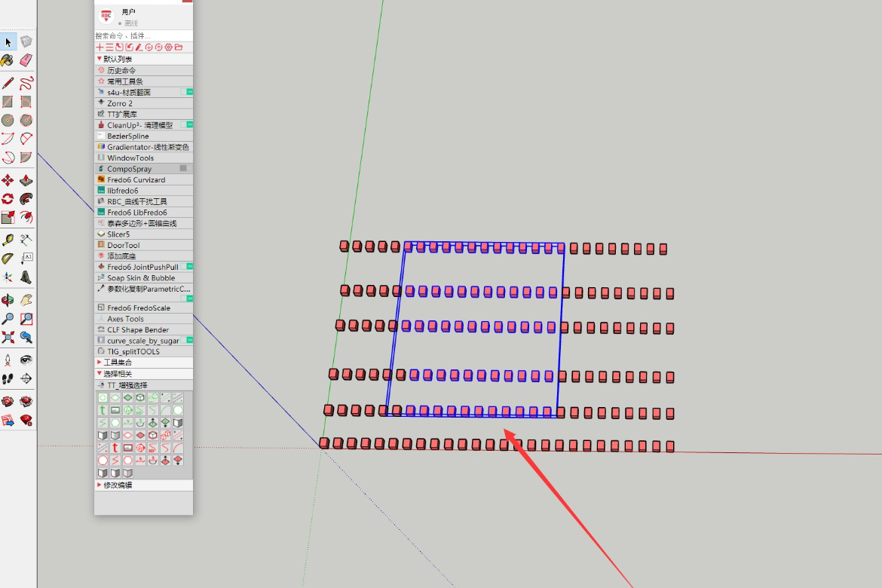Choose the pink Eraser tool

(26, 60)
